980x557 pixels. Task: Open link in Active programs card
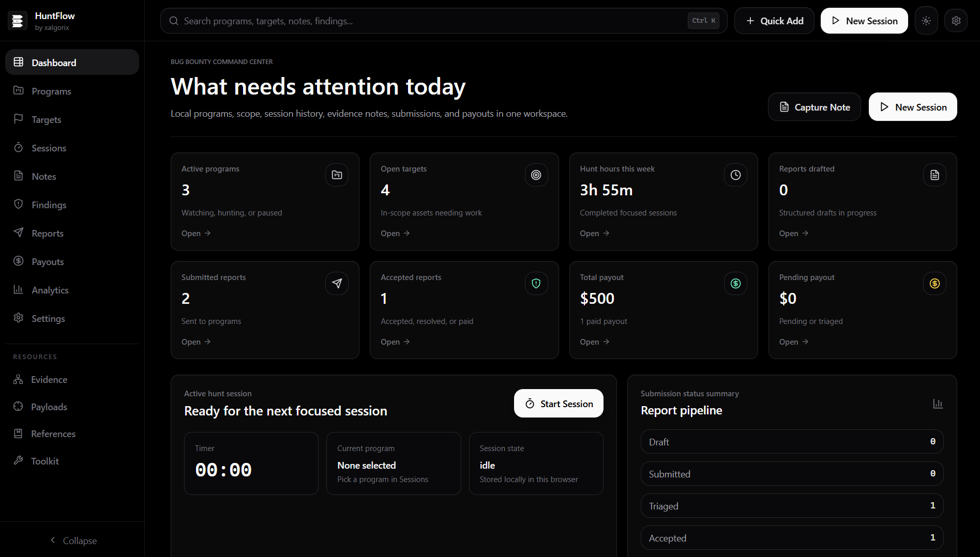pyautogui.click(x=196, y=234)
